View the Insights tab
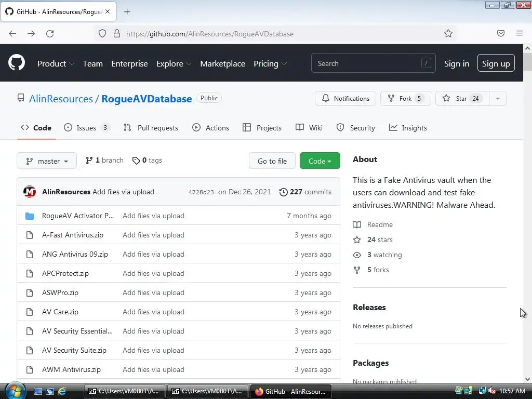 407,128
